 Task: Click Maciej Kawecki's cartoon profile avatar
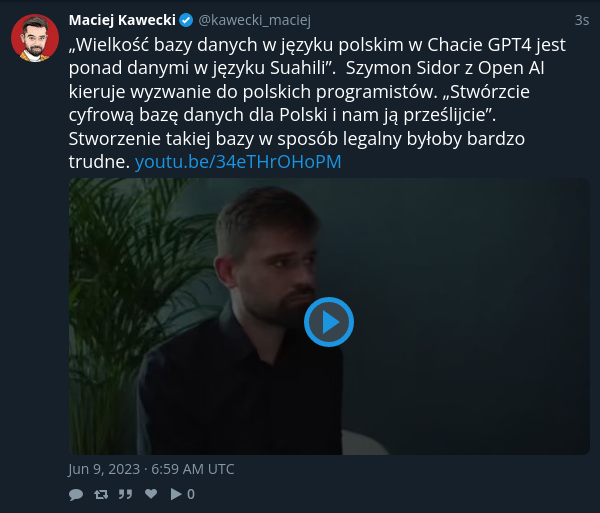click(35, 38)
